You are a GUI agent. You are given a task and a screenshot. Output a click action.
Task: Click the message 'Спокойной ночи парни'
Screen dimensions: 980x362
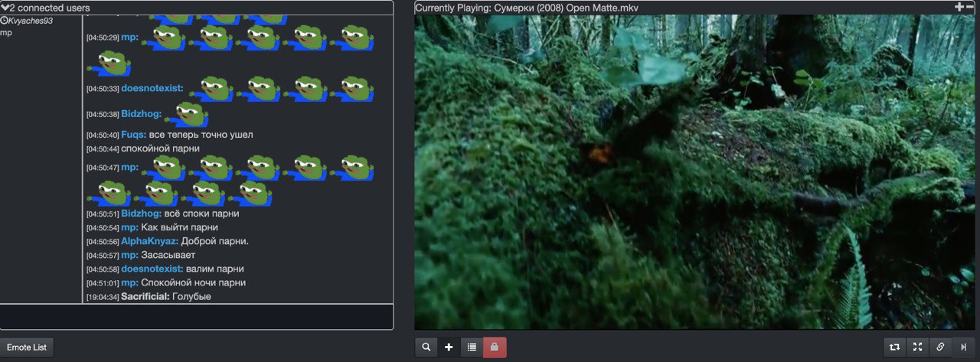[194, 282]
